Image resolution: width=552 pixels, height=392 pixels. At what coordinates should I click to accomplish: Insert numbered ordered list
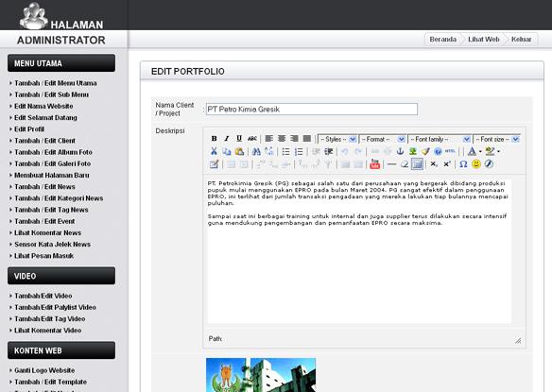point(299,151)
